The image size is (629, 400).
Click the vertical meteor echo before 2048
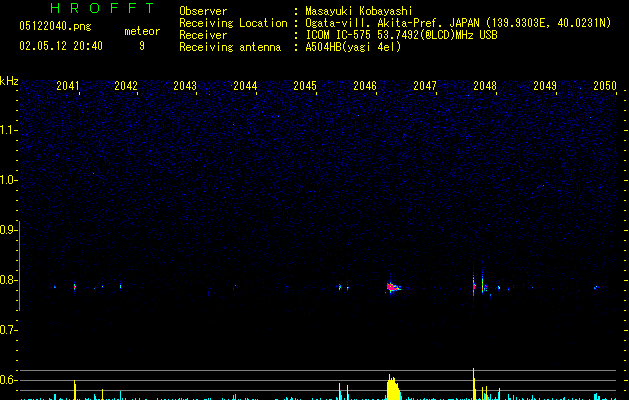click(474, 284)
